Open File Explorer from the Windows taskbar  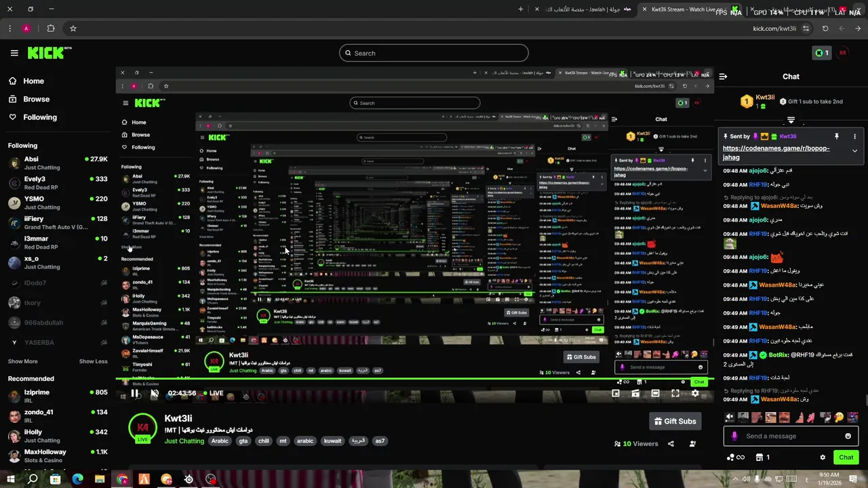pyautogui.click(x=100, y=479)
